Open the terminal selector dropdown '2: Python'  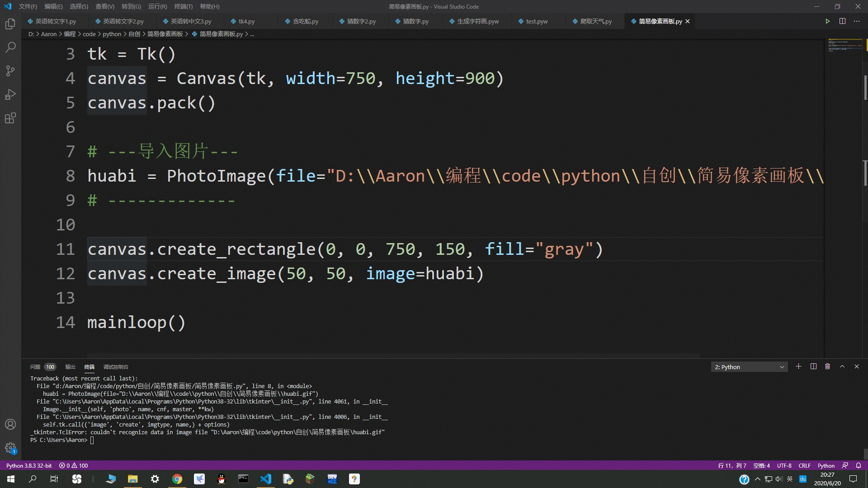[x=749, y=367]
